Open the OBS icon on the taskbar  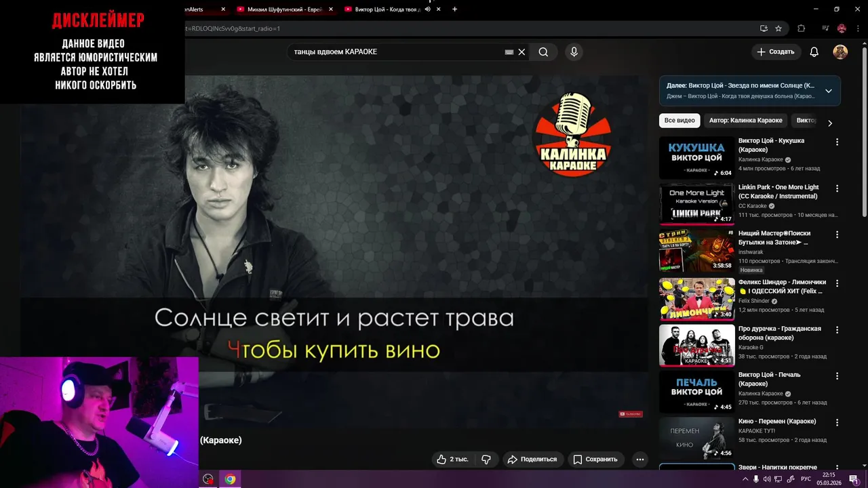(x=208, y=479)
